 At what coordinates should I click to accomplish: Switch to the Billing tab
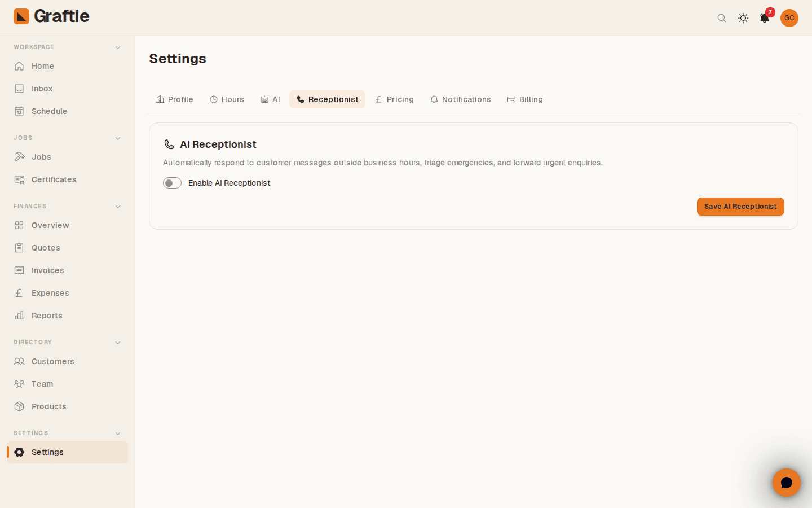[x=525, y=99]
